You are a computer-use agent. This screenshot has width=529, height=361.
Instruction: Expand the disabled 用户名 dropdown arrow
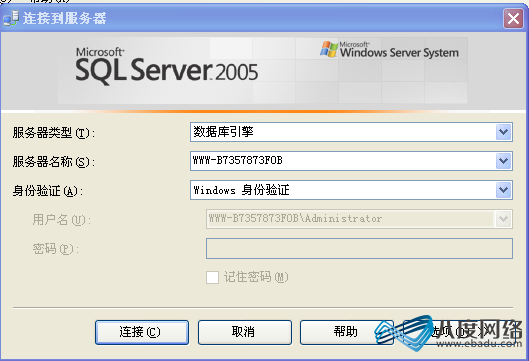(x=504, y=219)
